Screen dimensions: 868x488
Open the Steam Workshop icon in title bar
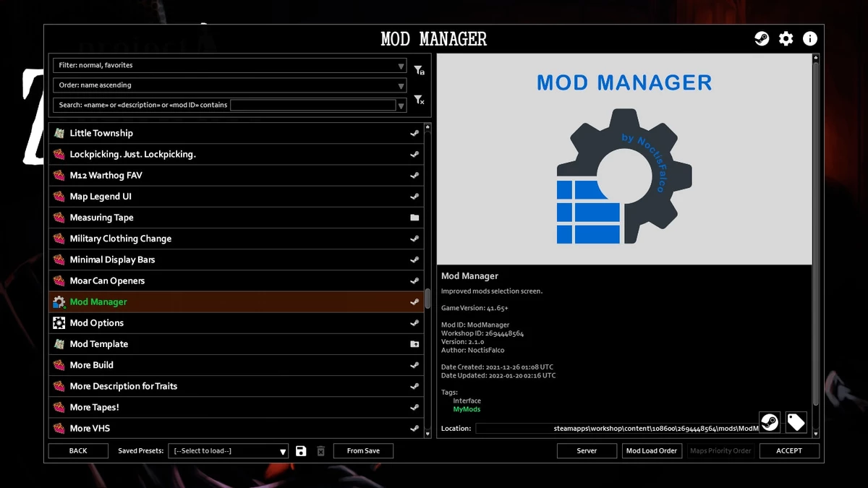pos(762,39)
